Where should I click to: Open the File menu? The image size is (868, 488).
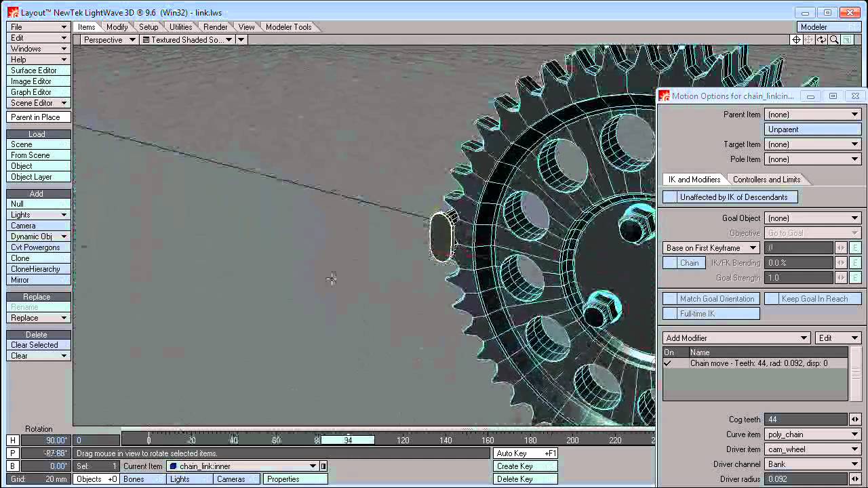point(39,27)
